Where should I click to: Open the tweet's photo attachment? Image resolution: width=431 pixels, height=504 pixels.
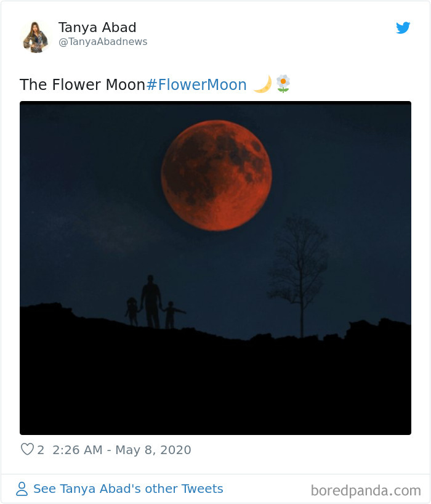point(216,269)
